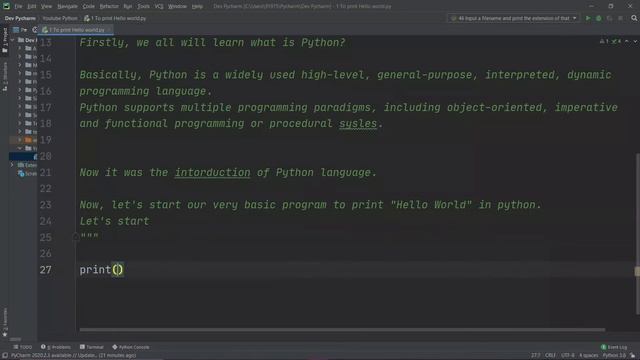Click the warnings indicator icon in editor
Screen dimensions: 640x360
[604, 41]
